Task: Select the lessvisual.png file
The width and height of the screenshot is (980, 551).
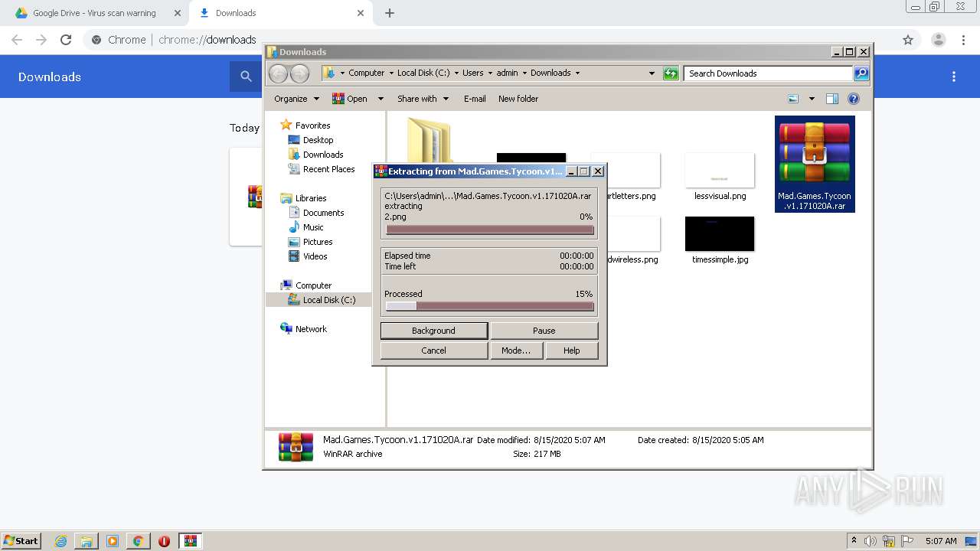Action: click(x=720, y=177)
